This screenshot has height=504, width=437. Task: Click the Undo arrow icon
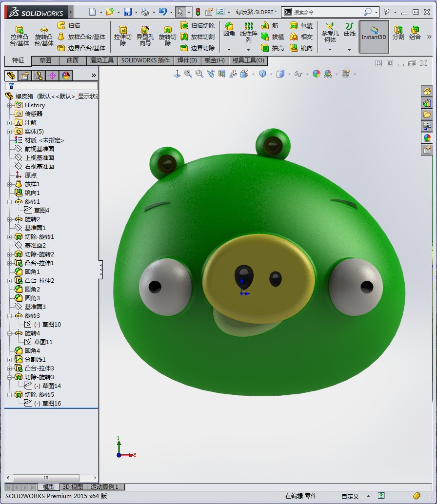[163, 12]
